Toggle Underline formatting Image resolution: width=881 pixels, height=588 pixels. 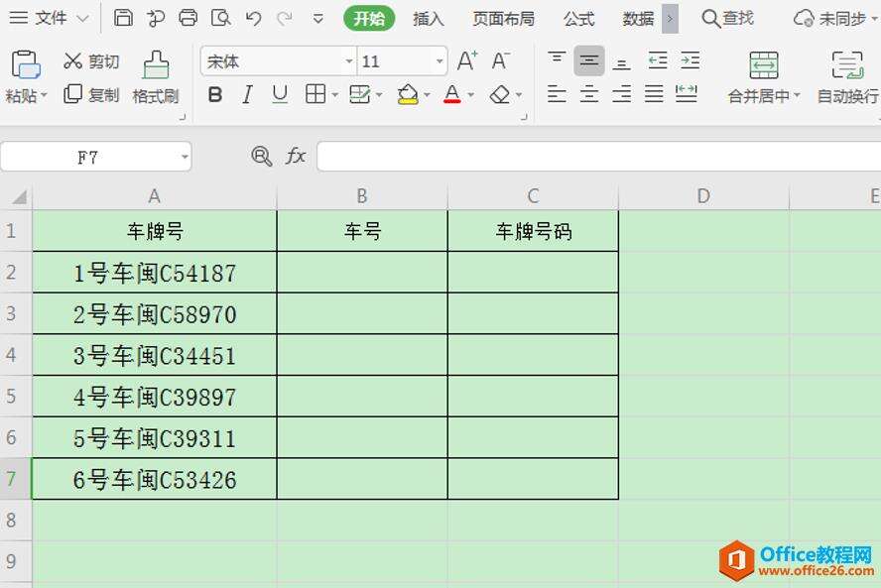point(280,94)
